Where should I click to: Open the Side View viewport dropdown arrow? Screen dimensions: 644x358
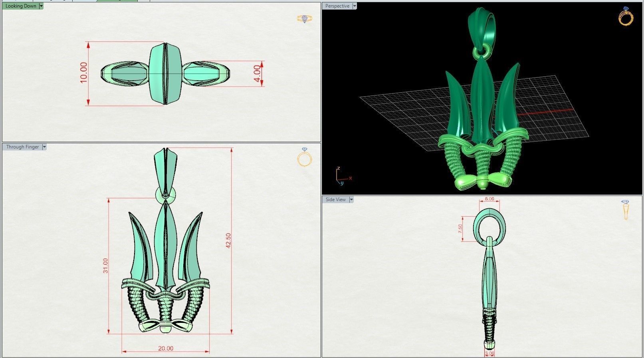[351, 200]
